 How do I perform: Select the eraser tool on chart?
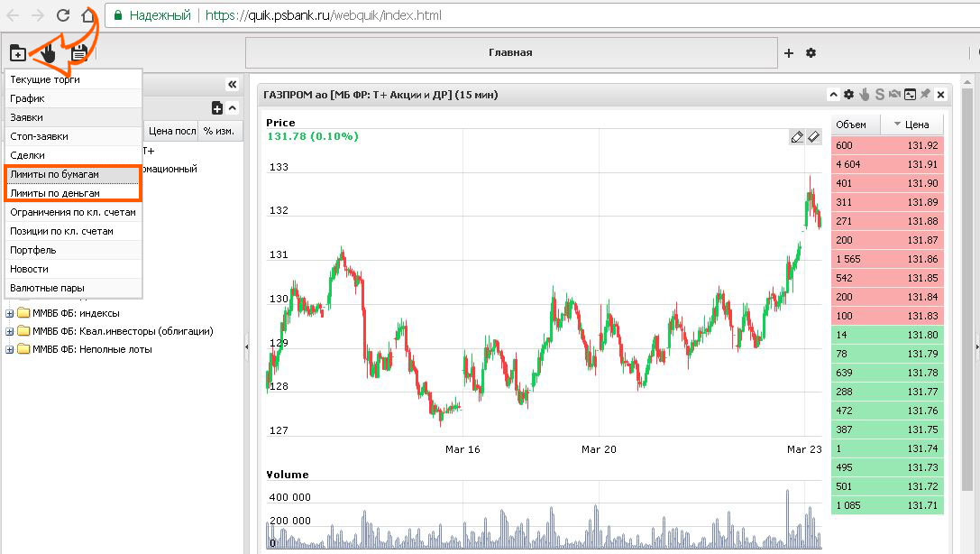point(813,137)
